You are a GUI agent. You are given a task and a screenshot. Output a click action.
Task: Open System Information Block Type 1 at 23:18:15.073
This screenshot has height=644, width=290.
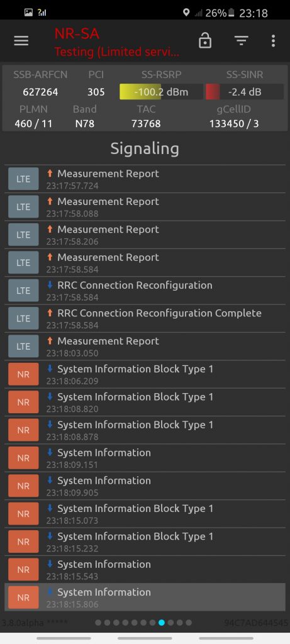click(145, 514)
